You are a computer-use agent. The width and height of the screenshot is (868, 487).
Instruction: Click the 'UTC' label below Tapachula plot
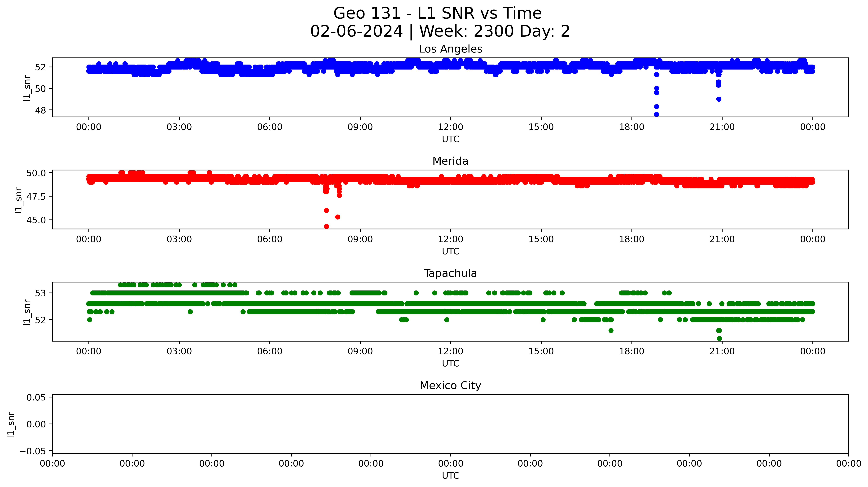[x=451, y=364]
